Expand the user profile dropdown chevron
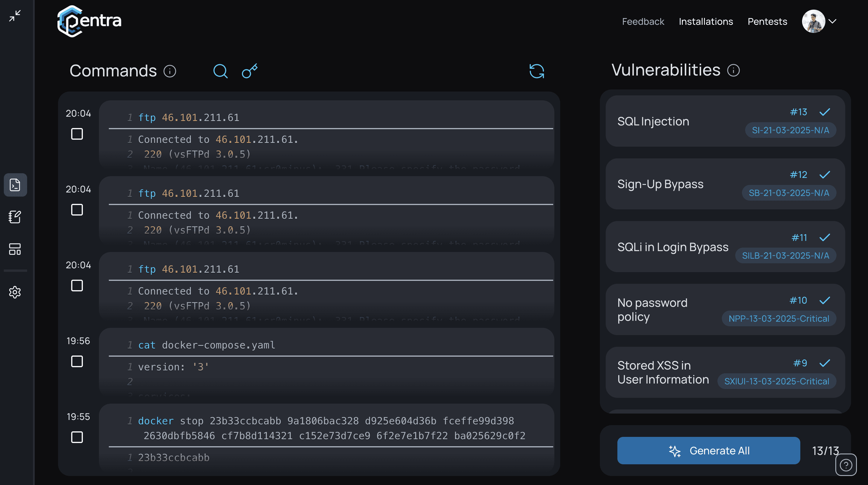868x485 pixels. [833, 21]
